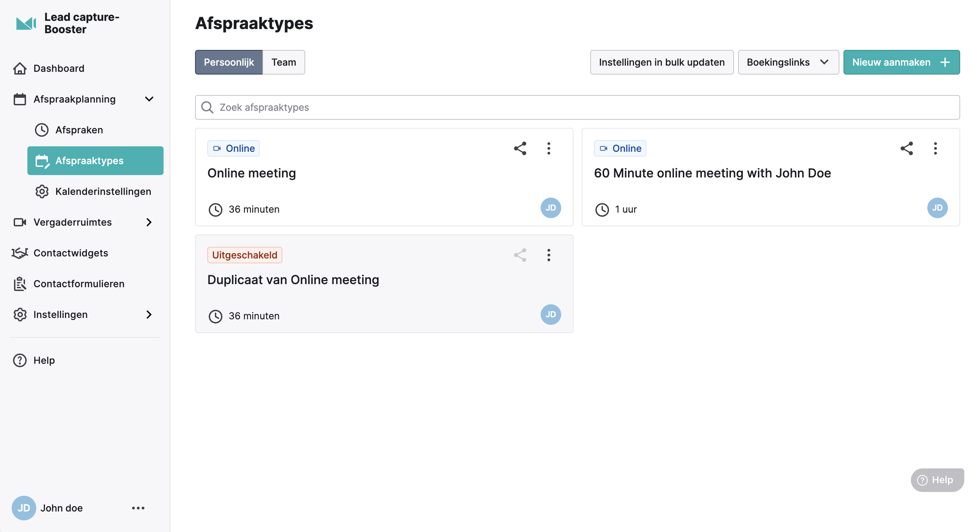Screen dimensions: 980x532
Task: Share the 60 Minute online meeting card
Action: coord(906,148)
